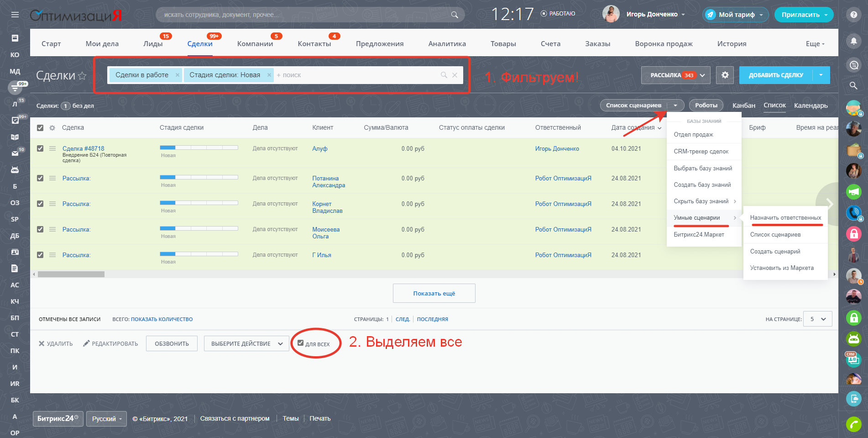The width and height of the screenshot is (868, 438).
Task: Click the horizontal scrollbar under the table
Action: tap(71, 274)
